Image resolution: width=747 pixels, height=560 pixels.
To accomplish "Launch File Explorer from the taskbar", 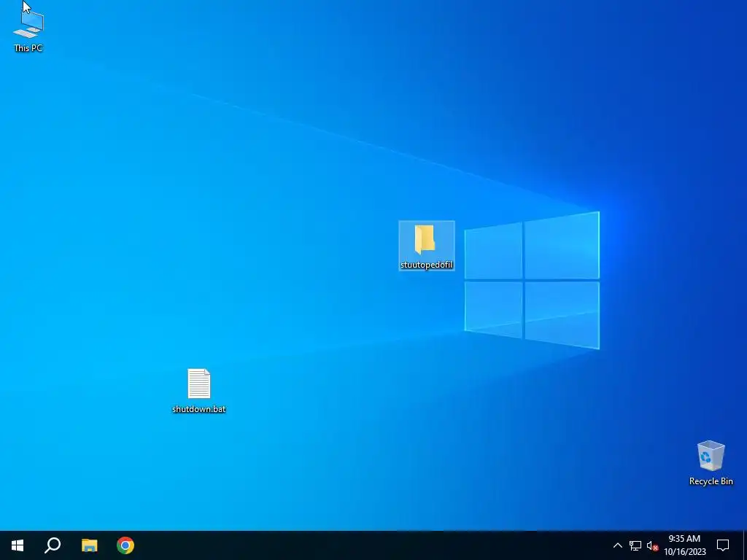I will coord(89,545).
